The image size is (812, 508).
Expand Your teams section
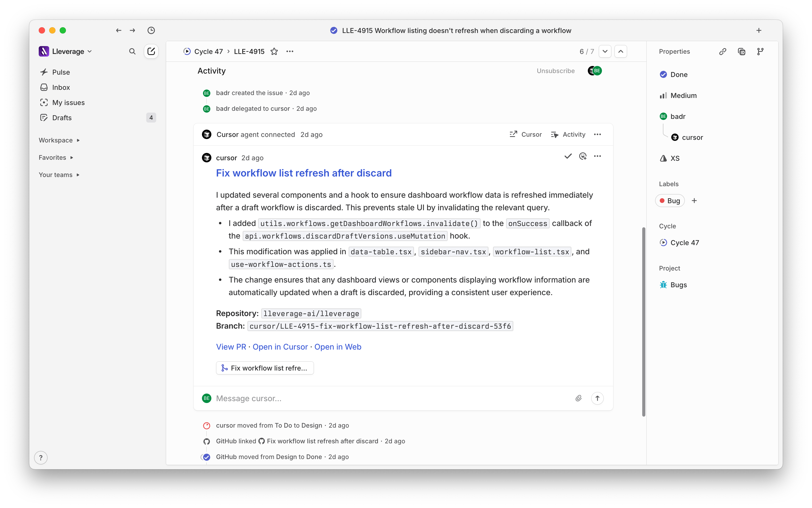click(59, 175)
